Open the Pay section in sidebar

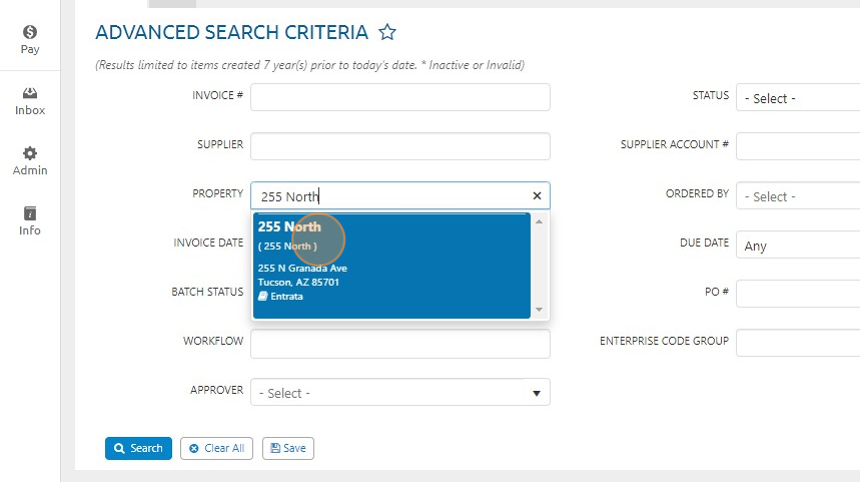coord(30,40)
